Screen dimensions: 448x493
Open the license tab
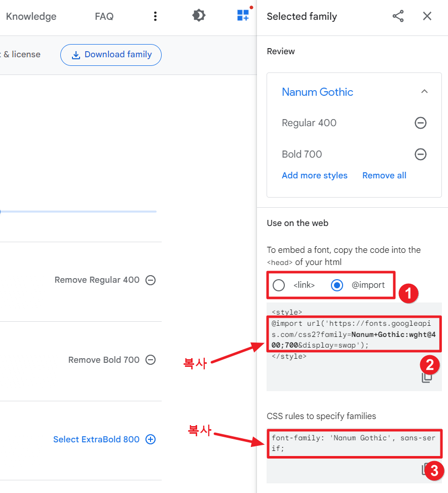(x=20, y=54)
